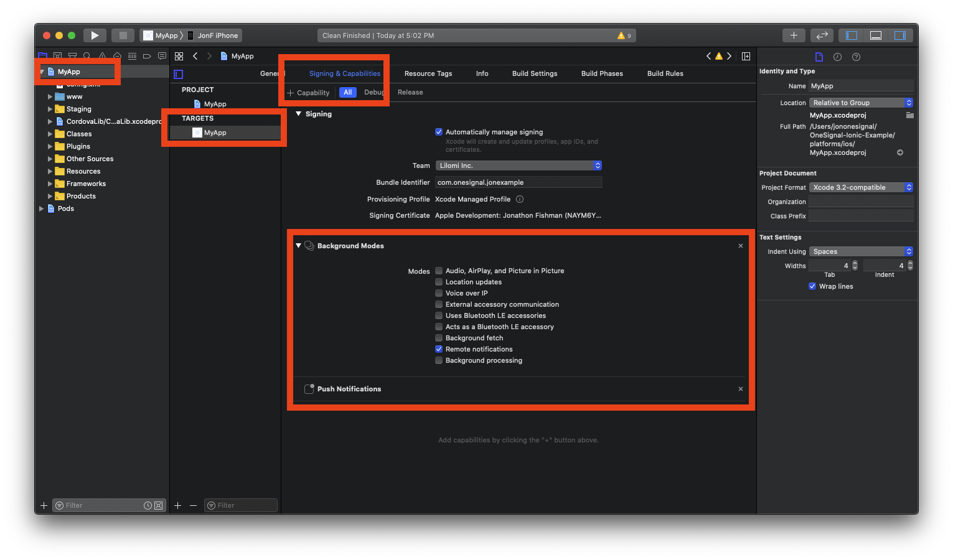Collapse the Signing section triangle

[299, 114]
